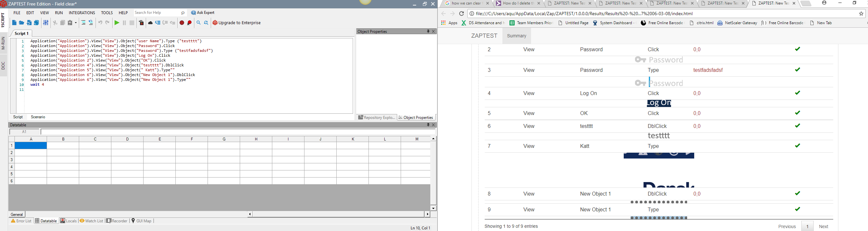This screenshot has height=231, width=868.
Task: Toggle pin on Object Properties panel
Action: [x=428, y=31]
